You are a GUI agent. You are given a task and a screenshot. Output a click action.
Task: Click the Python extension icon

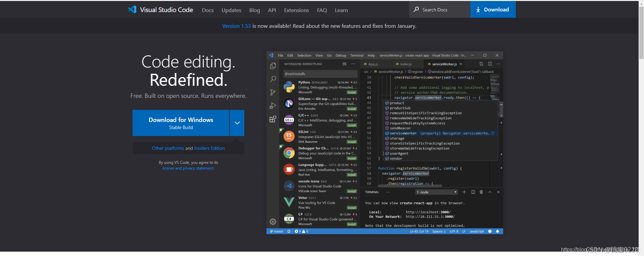point(289,87)
